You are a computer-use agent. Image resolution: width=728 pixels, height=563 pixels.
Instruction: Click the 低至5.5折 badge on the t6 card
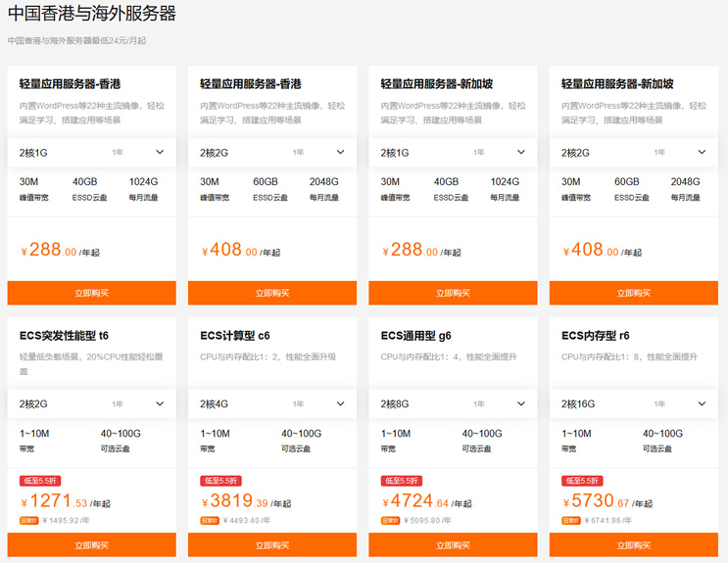tap(40, 481)
